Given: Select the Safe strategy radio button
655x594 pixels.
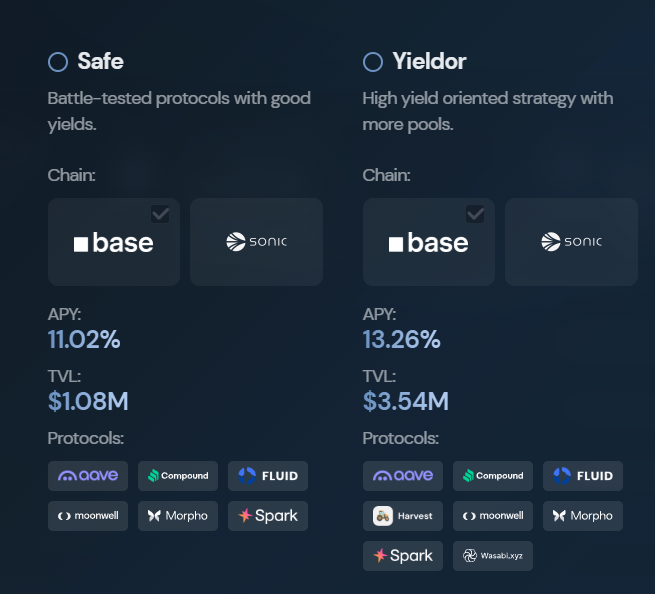Looking at the screenshot, I should click(x=58, y=62).
